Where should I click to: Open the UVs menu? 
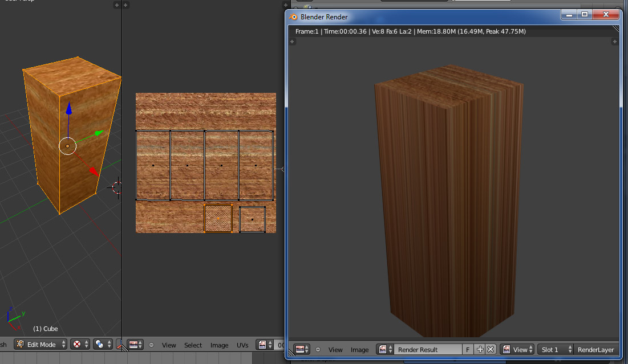[x=242, y=345]
